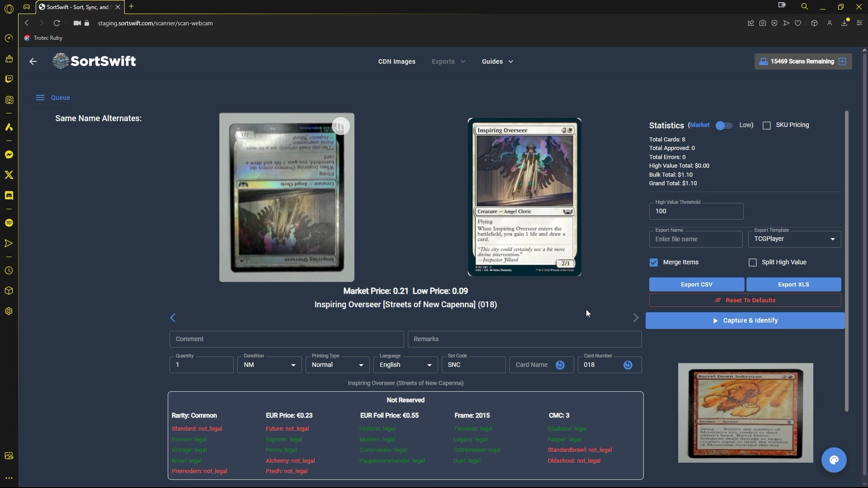Open the extensions cube icon in sidebar
Image resolution: width=868 pixels, height=488 pixels.
tap(9, 291)
